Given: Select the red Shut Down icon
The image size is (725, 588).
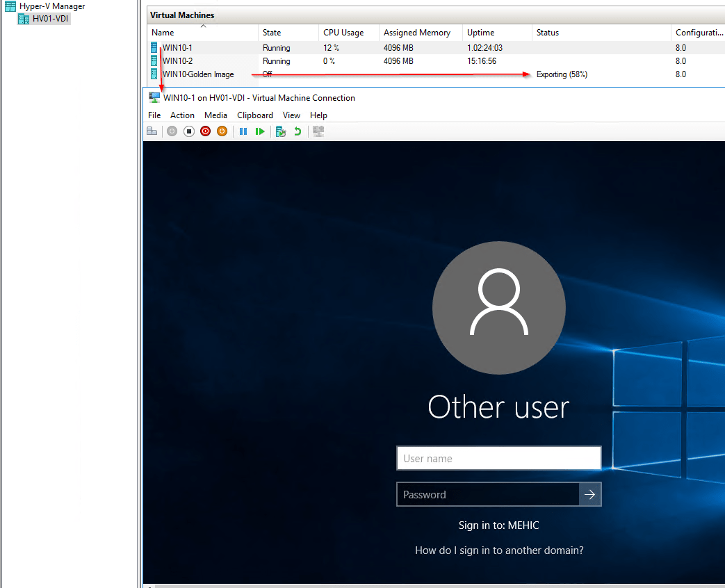Looking at the screenshot, I should pyautogui.click(x=205, y=131).
